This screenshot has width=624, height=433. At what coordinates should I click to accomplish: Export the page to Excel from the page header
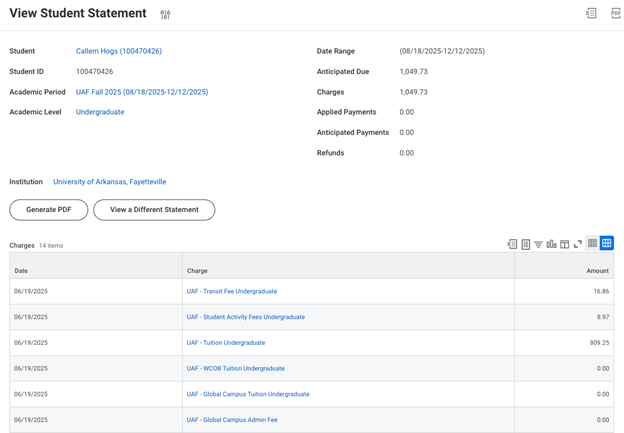[x=591, y=13]
